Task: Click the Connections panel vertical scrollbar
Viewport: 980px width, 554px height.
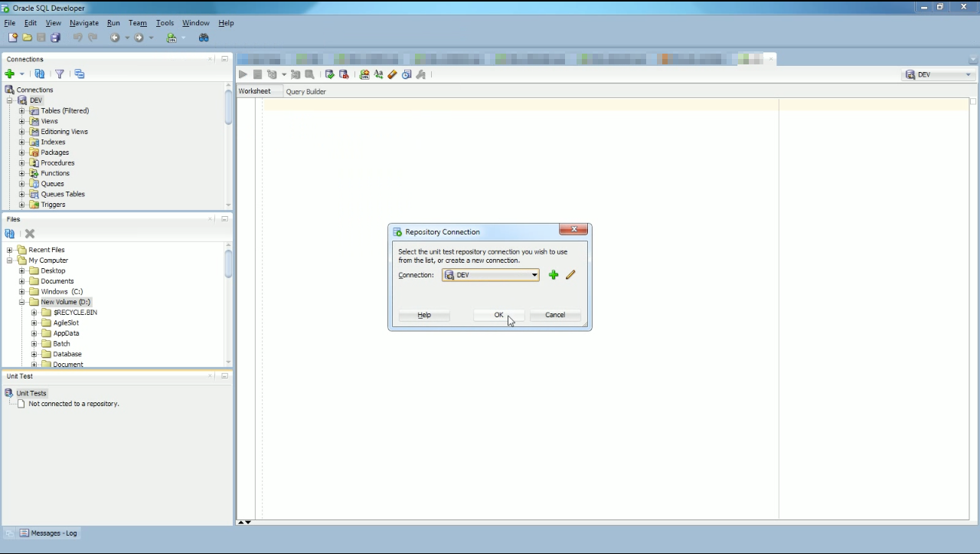Action: pos(228,107)
